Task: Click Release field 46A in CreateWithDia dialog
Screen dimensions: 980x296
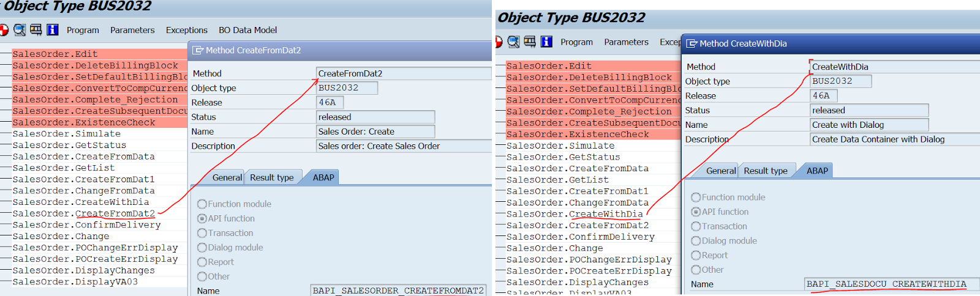Action: point(823,95)
